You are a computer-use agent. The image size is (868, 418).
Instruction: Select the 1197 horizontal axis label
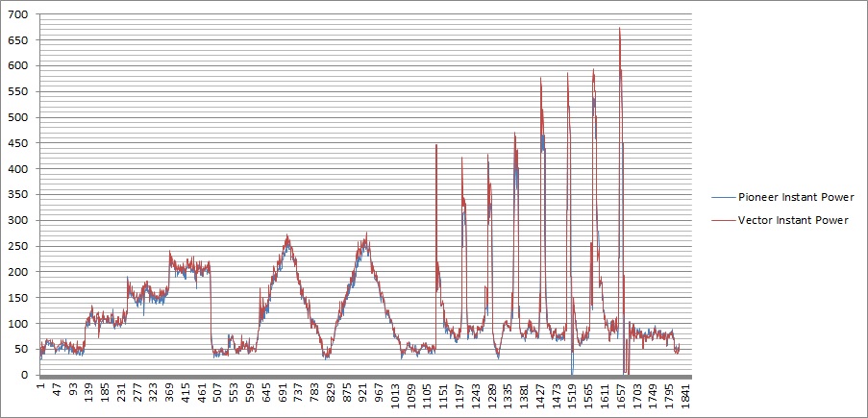click(460, 396)
